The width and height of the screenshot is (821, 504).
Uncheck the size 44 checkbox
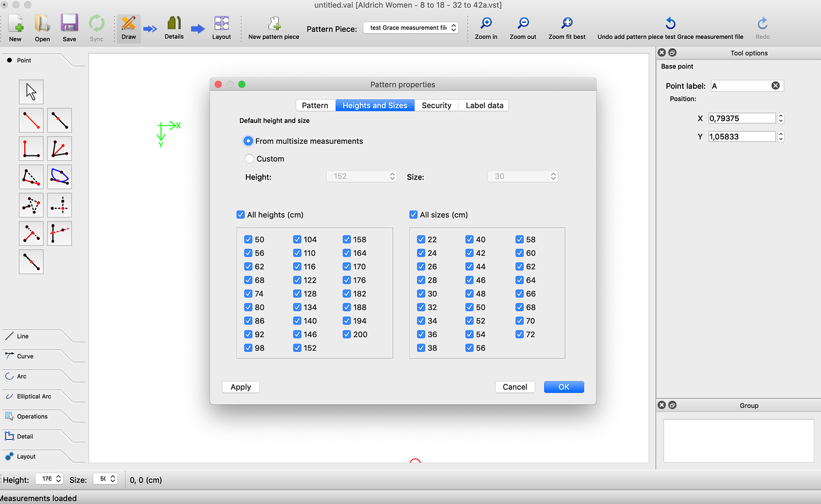tap(469, 267)
